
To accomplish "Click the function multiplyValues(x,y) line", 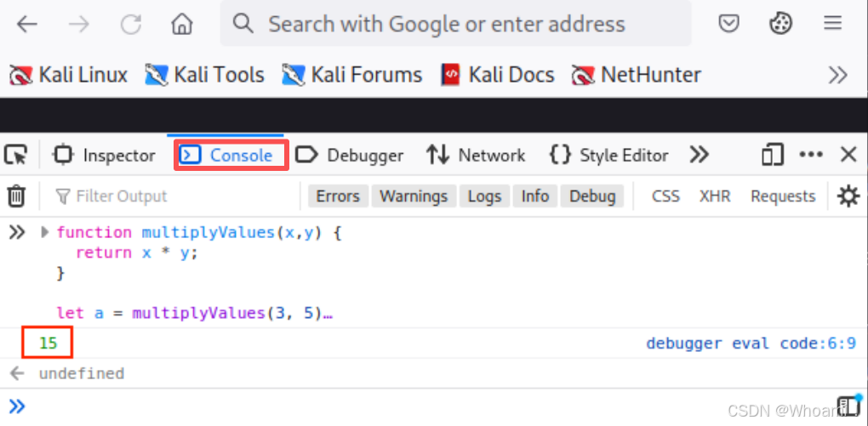I will point(199,232).
